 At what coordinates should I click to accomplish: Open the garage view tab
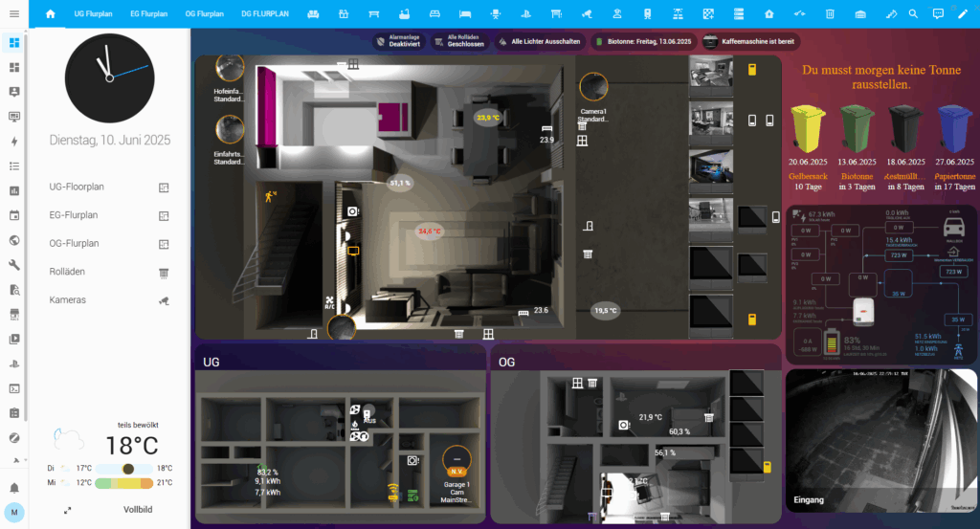tap(860, 13)
